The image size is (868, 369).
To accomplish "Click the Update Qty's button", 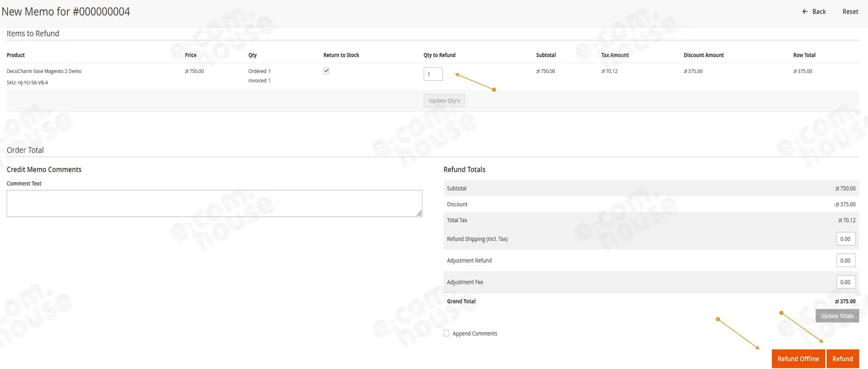I will pos(444,101).
